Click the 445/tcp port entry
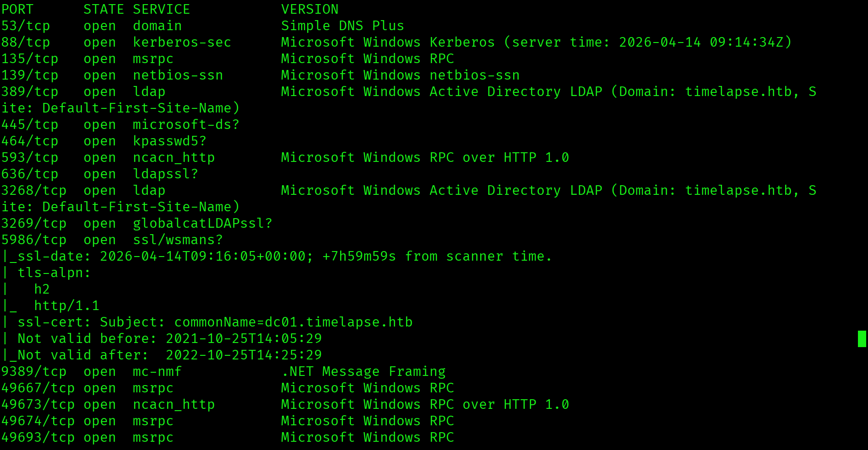 point(30,124)
